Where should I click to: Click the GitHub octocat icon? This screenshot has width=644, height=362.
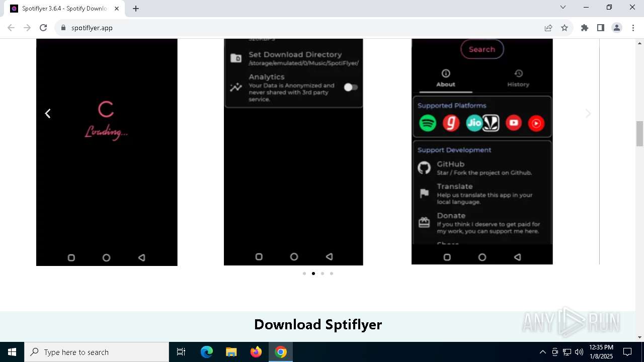click(x=424, y=168)
